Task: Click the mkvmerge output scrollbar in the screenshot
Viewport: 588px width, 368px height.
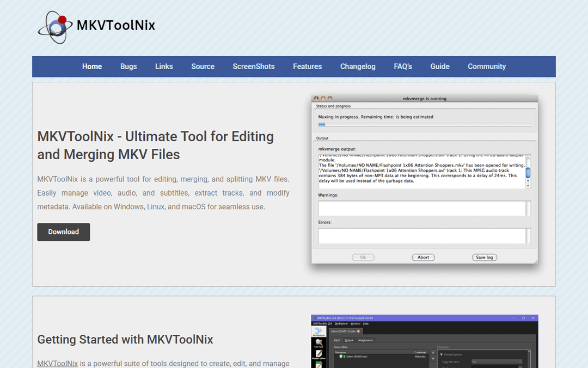Action: coord(528,172)
